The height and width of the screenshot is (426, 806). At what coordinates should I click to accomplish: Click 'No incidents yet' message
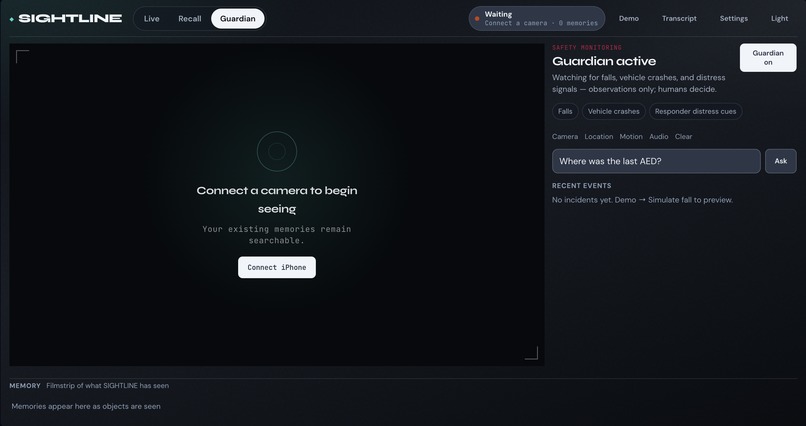tap(642, 200)
